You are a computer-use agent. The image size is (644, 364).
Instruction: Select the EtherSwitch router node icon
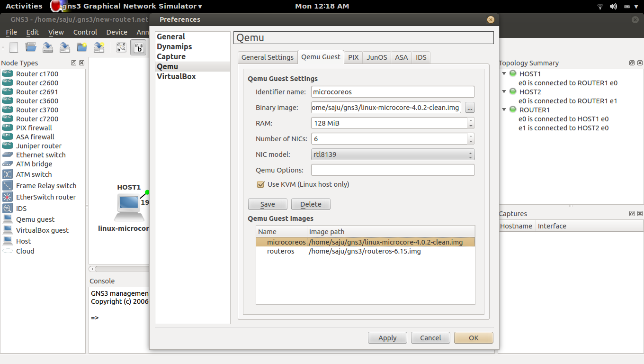point(8,197)
